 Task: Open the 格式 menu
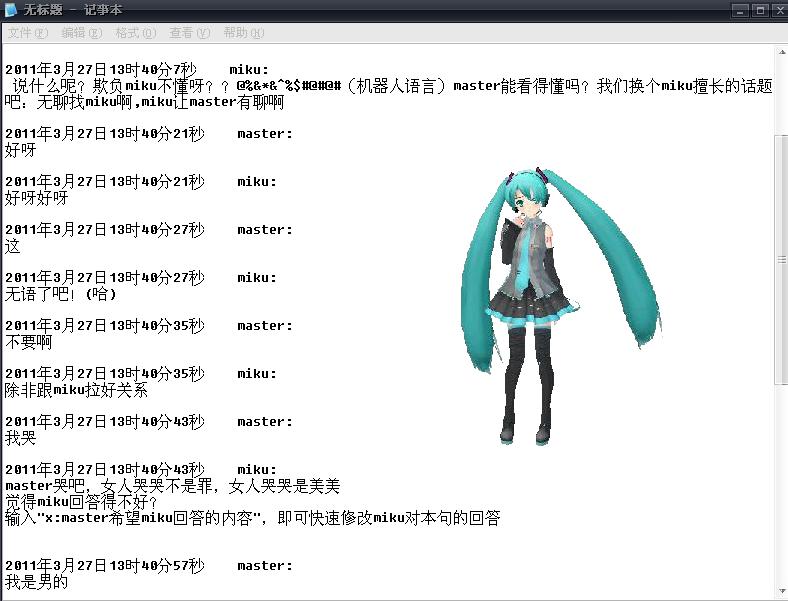[x=136, y=33]
